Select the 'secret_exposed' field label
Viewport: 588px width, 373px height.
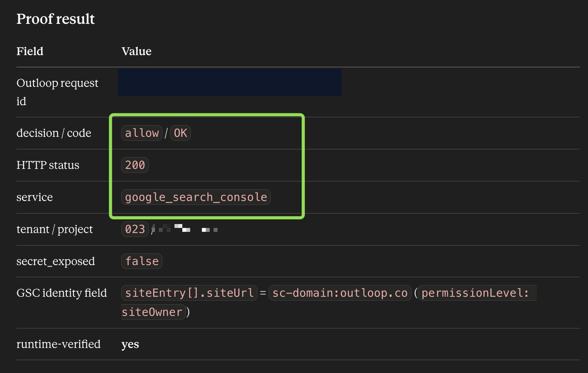[x=55, y=261]
